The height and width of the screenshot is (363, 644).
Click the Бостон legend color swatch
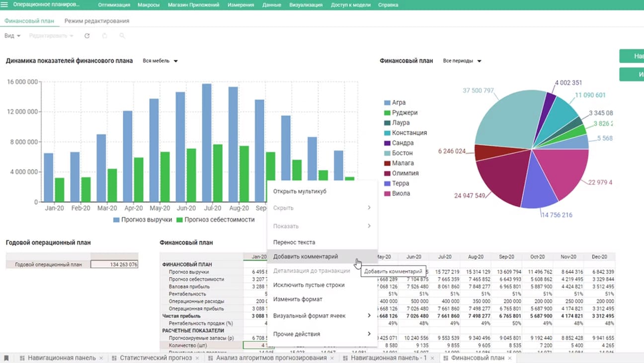(387, 153)
